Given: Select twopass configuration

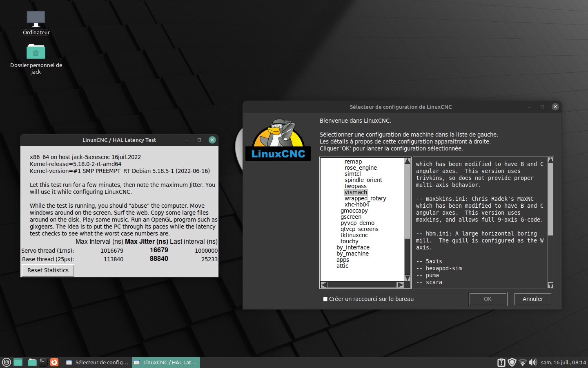Looking at the screenshot, I should (356, 186).
